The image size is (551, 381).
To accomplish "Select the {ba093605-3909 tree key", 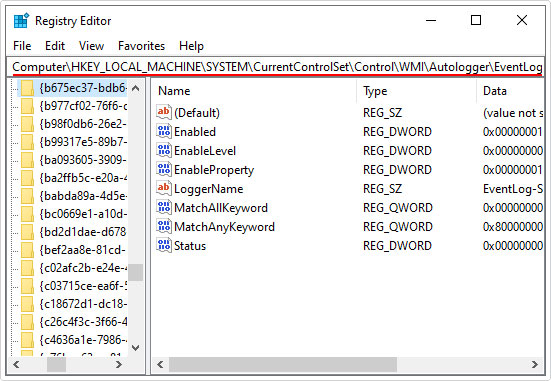I will point(83,160).
